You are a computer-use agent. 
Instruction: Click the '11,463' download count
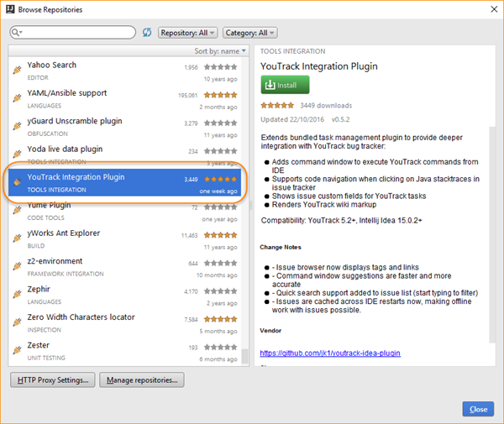coord(189,236)
